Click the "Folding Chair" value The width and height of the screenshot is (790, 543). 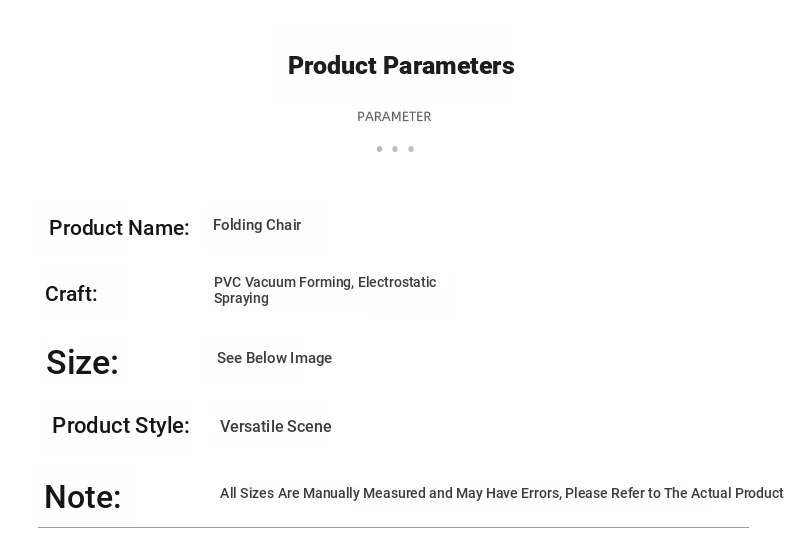257,225
